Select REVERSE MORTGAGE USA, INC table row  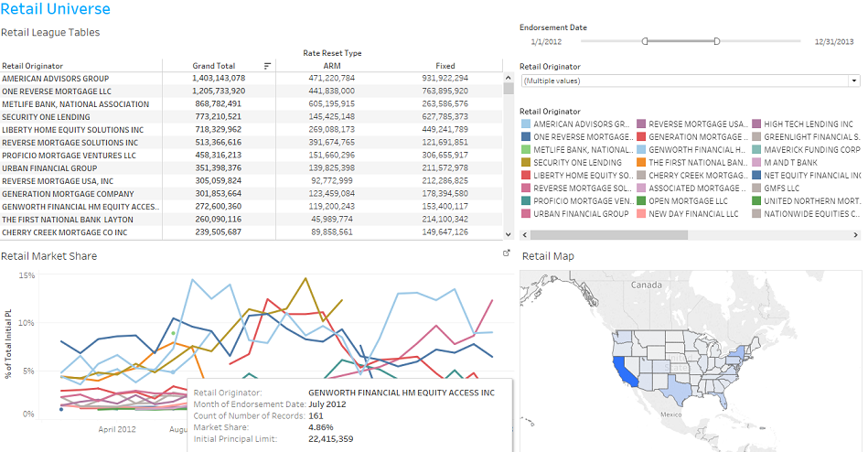coord(252,180)
